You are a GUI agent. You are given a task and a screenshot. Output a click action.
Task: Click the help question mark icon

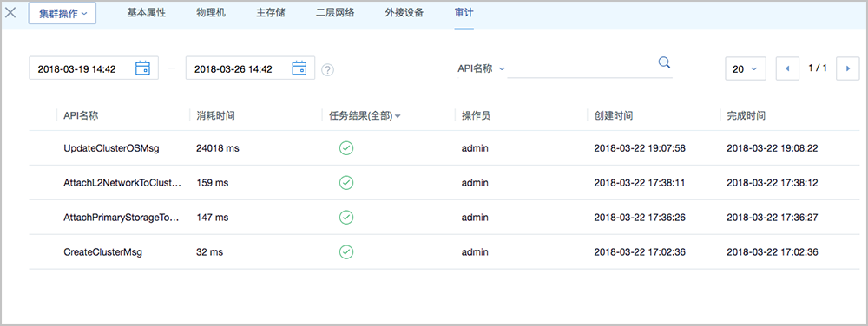click(328, 70)
